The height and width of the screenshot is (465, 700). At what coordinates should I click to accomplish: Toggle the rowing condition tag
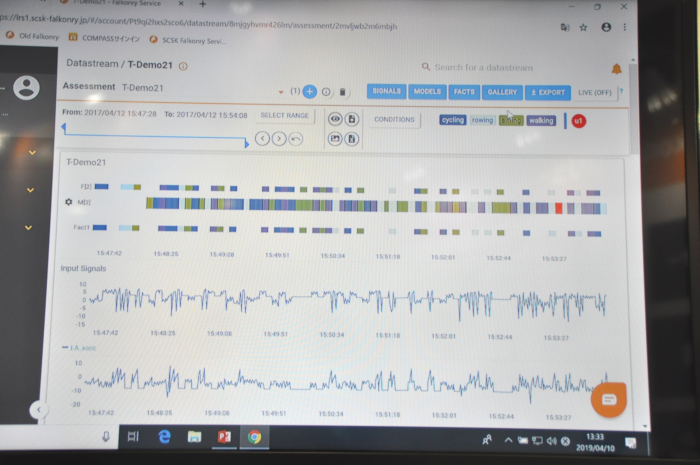pos(482,120)
